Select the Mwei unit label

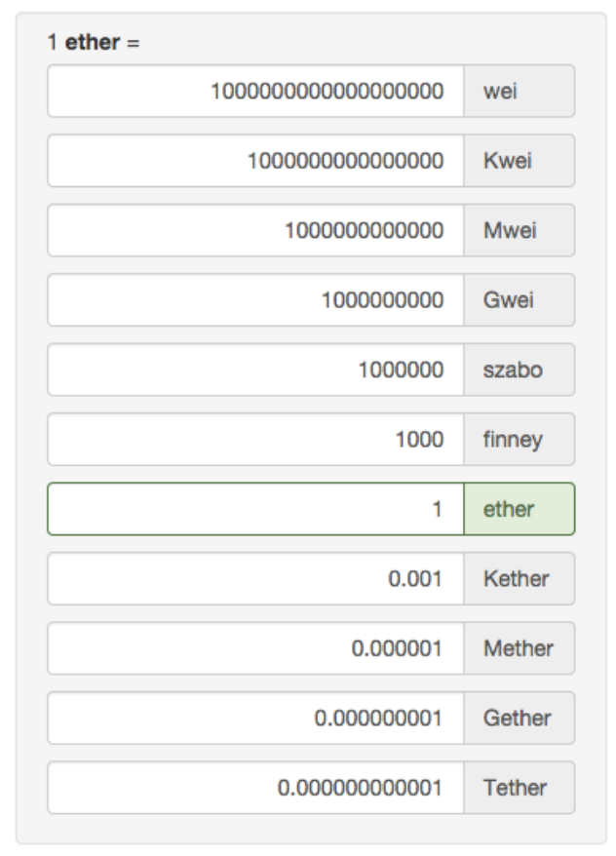tap(519, 231)
